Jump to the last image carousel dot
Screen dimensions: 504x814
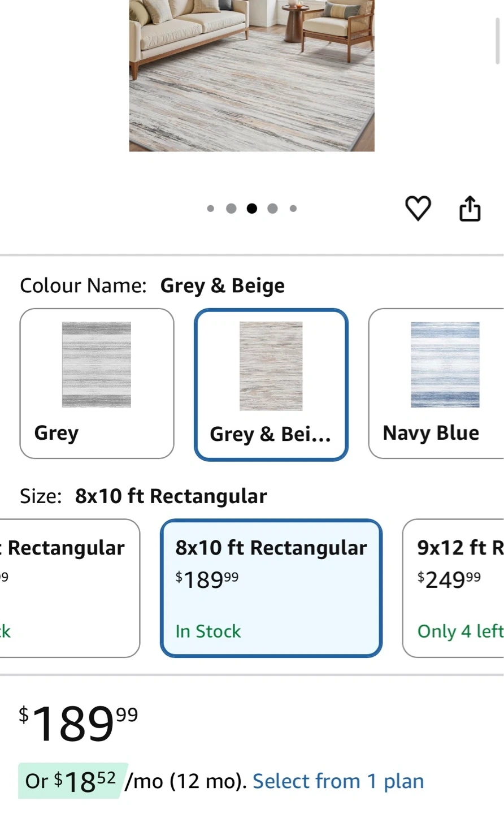[293, 209]
